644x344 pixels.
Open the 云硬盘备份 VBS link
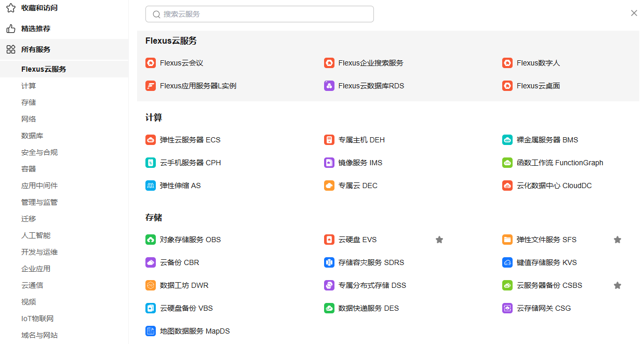186,308
